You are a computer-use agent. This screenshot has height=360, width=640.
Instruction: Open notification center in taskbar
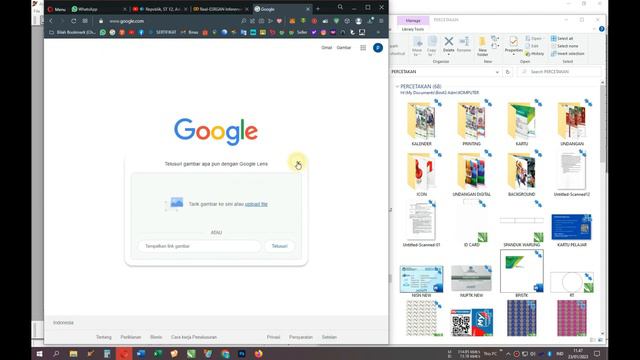[597, 353]
